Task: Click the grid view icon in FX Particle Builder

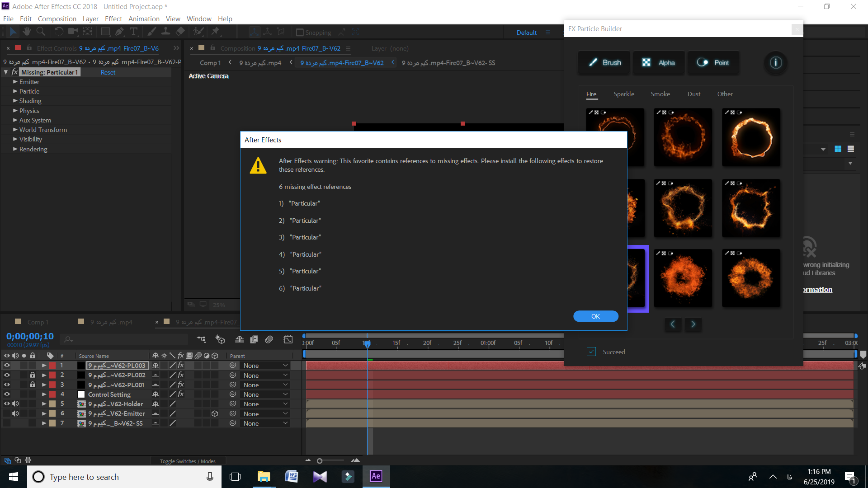Action: point(838,147)
